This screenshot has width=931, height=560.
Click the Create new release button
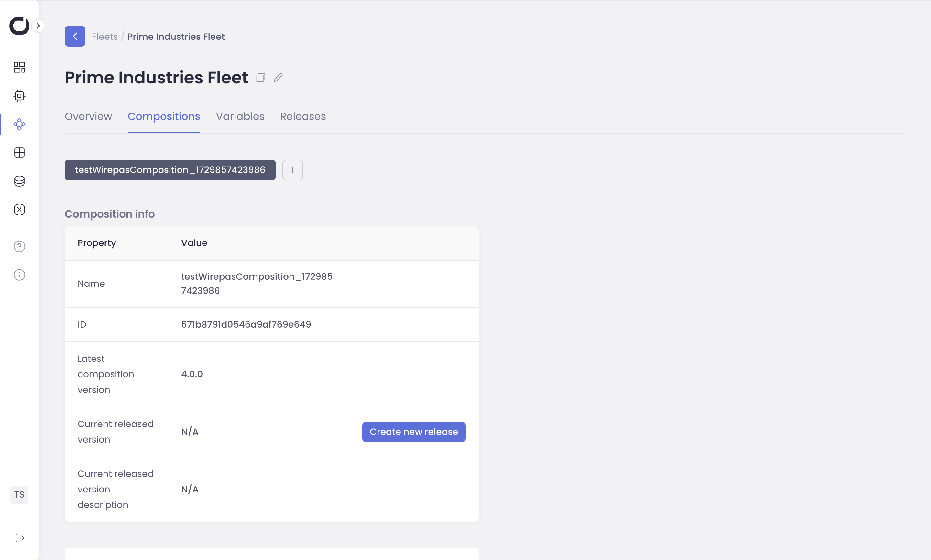coord(414,432)
